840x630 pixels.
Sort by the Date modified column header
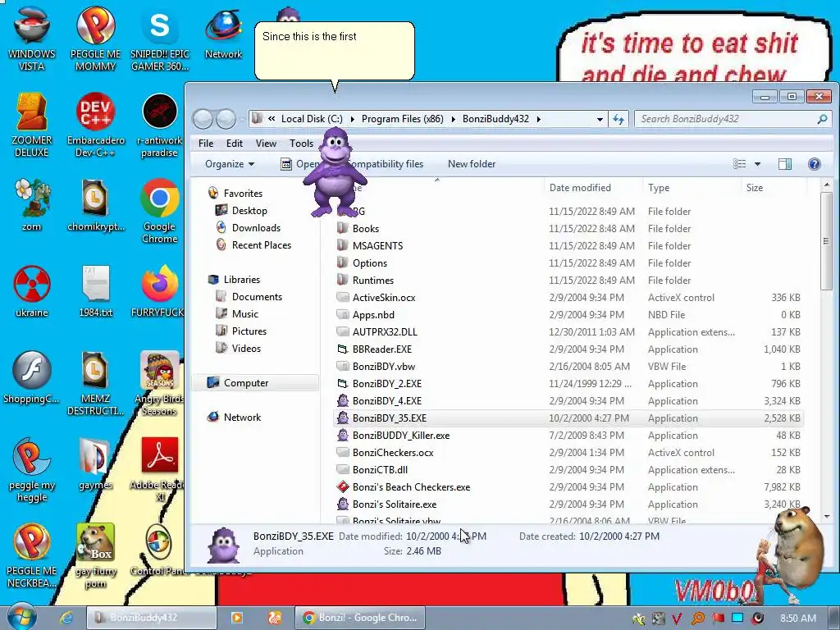pyautogui.click(x=592, y=188)
